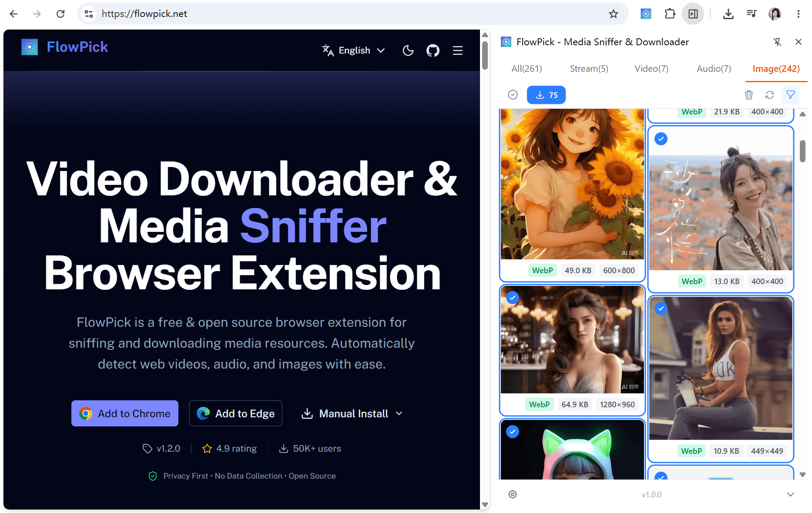Open the Chrome three-dot menu
The image size is (812, 513).
point(799,14)
